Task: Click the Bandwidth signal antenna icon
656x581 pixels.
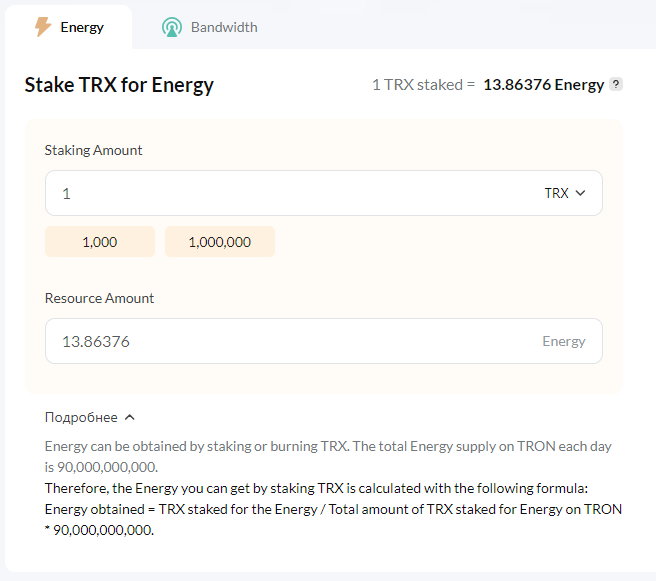Action: pyautogui.click(x=172, y=27)
